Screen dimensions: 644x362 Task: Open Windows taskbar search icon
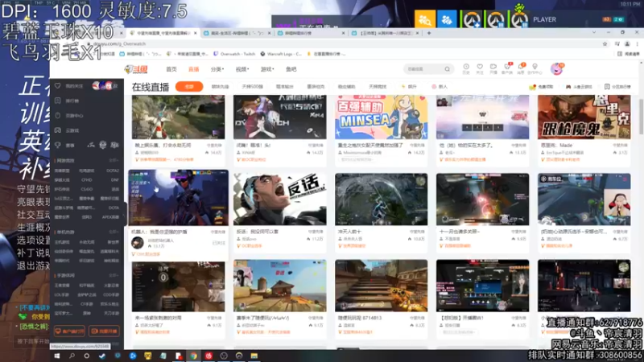(72, 356)
